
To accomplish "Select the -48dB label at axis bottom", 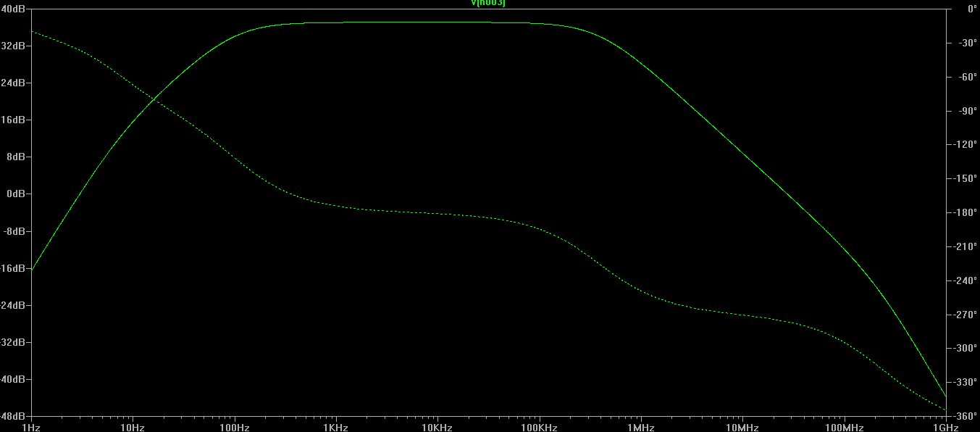I will [x=14, y=417].
